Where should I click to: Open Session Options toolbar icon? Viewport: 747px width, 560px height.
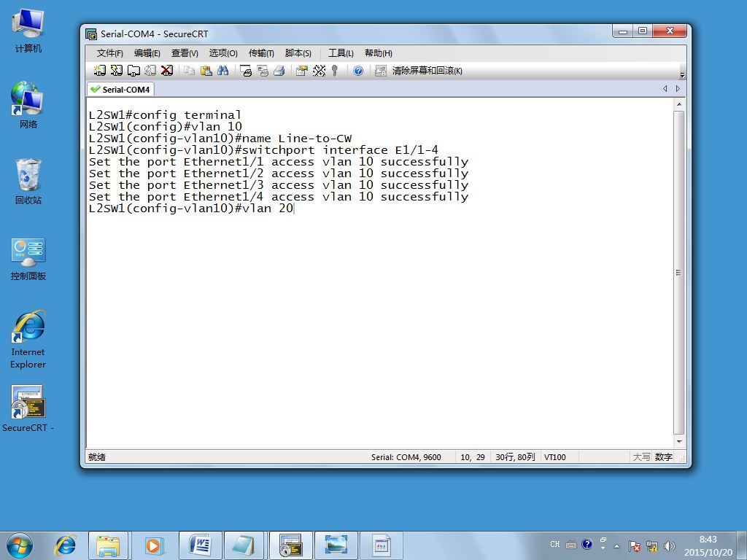tap(301, 71)
